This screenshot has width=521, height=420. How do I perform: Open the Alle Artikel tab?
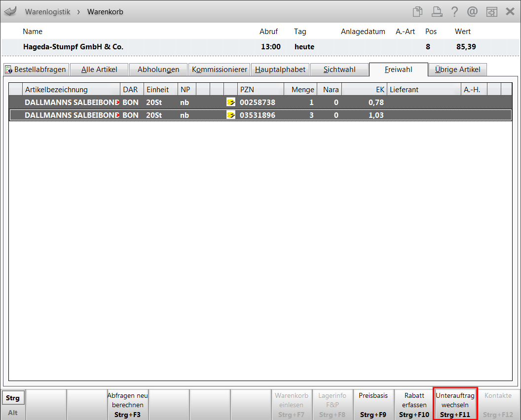(x=99, y=70)
